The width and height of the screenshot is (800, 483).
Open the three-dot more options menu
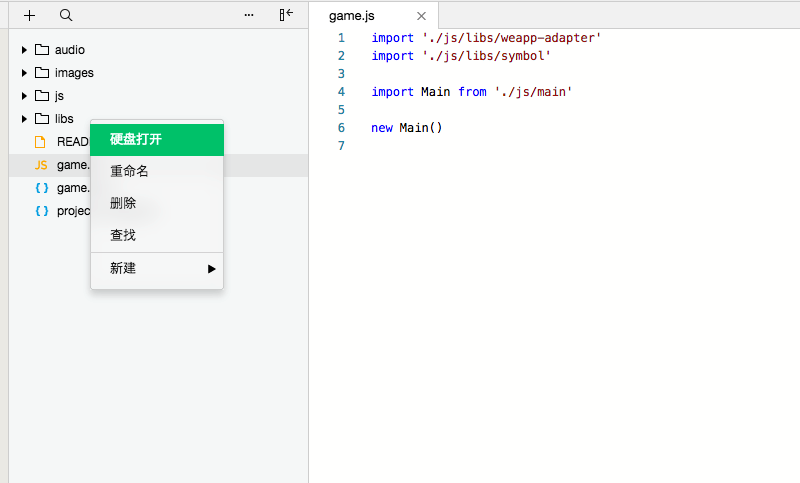tap(249, 15)
